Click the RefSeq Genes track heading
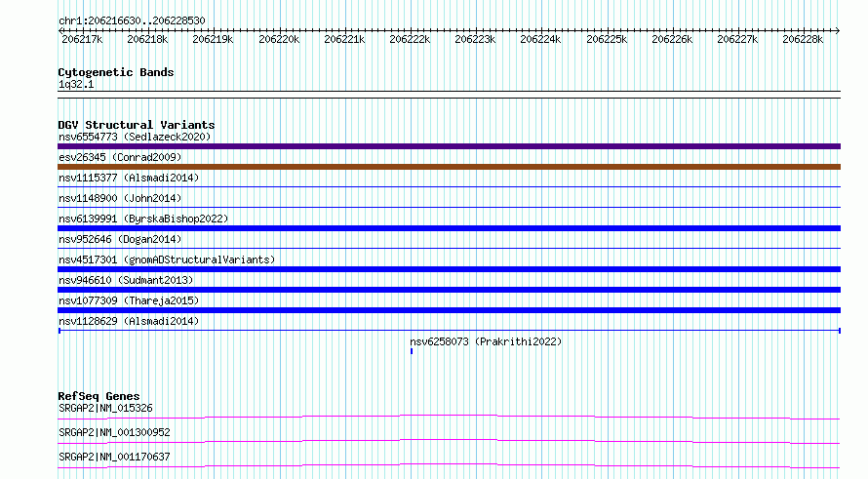Viewport: 868px width, 479px height. click(x=99, y=396)
